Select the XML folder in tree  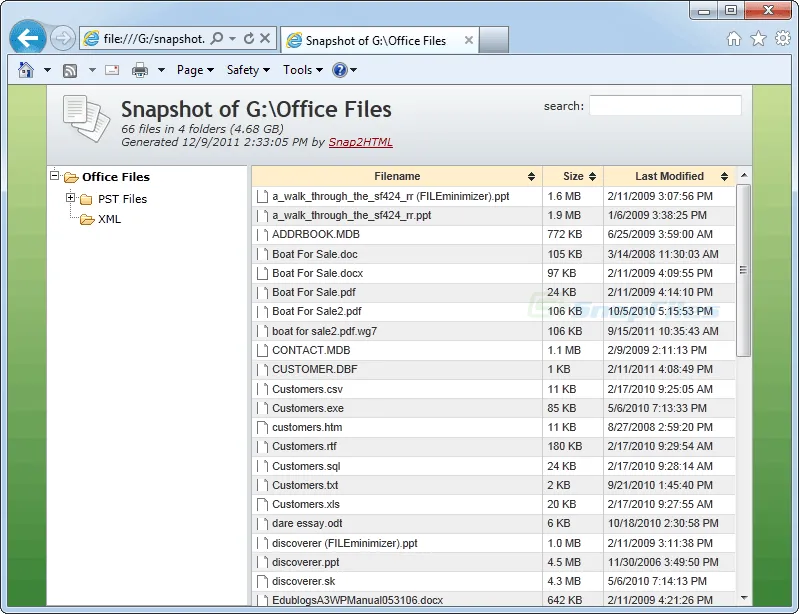[x=109, y=219]
